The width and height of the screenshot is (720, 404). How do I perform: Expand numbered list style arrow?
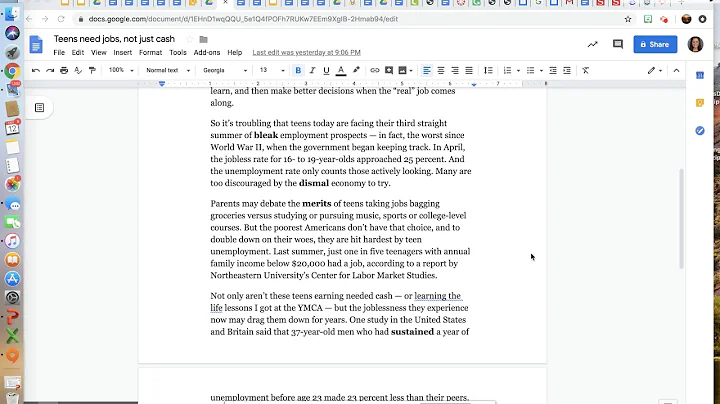(518, 71)
